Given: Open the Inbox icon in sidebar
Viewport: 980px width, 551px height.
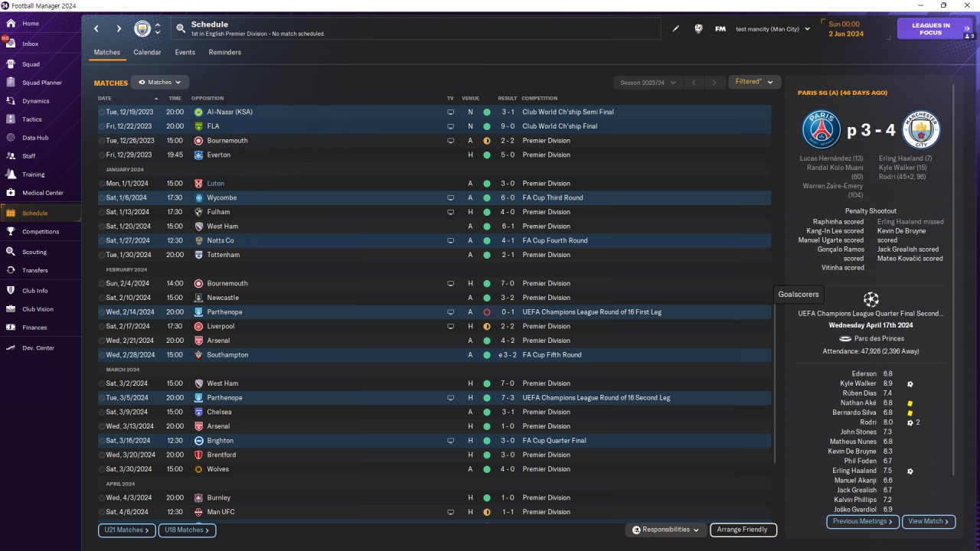Looking at the screenshot, I should tap(11, 44).
